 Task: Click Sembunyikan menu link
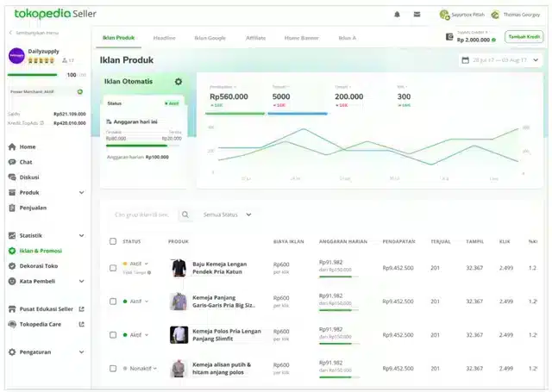click(x=34, y=33)
